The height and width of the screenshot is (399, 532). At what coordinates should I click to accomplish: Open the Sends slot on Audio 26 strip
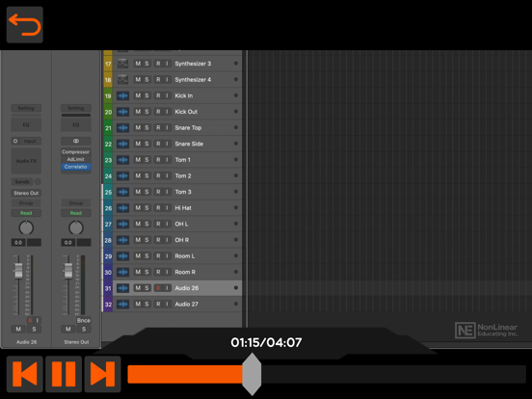click(22, 182)
